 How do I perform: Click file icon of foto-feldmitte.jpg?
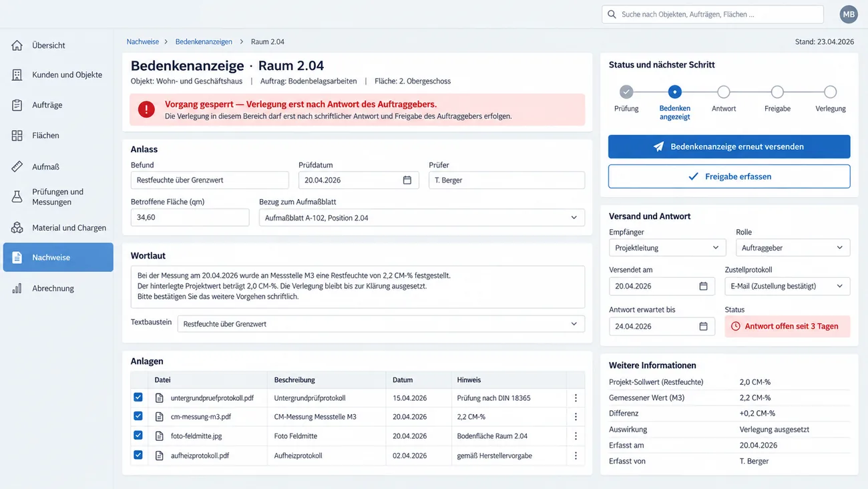159,436
